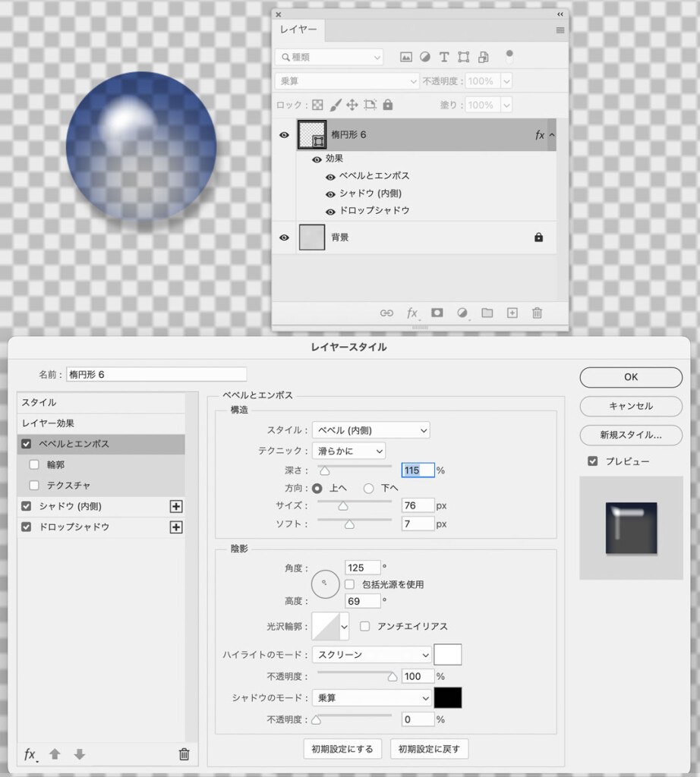
Task: Hide the 楕円形 6 layer visibility eye
Action: point(284,135)
